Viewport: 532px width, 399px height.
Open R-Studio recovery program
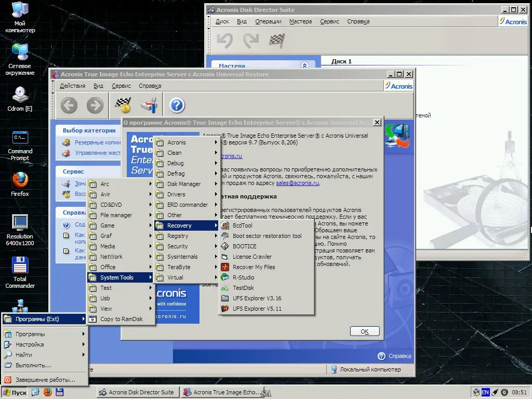pyautogui.click(x=267, y=277)
